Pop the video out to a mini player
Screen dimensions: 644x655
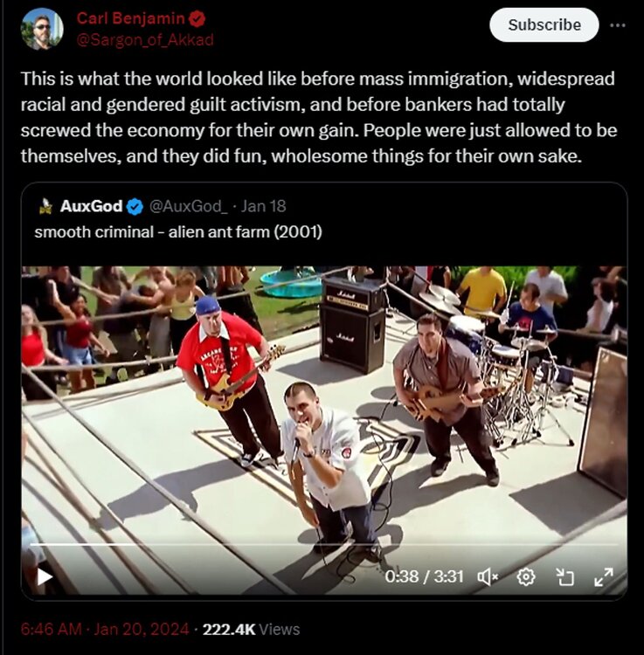pos(564,576)
